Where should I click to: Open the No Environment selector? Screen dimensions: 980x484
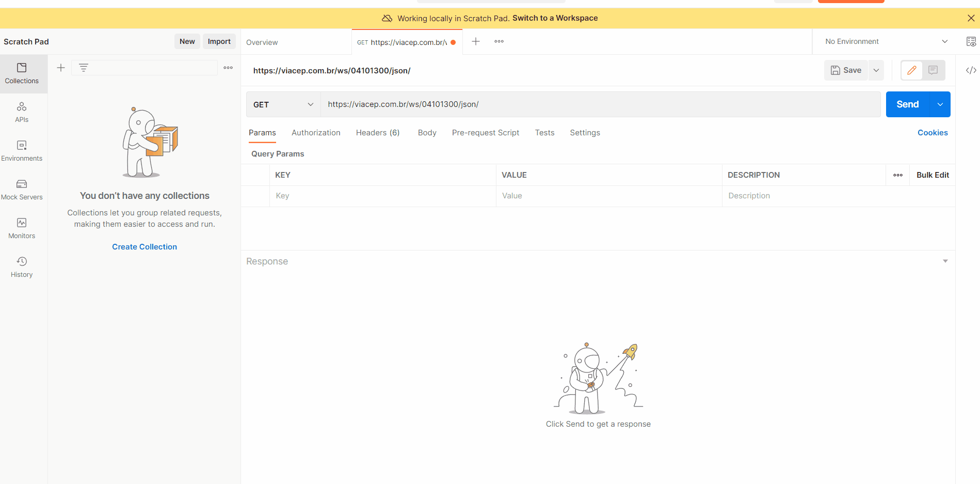coord(886,41)
